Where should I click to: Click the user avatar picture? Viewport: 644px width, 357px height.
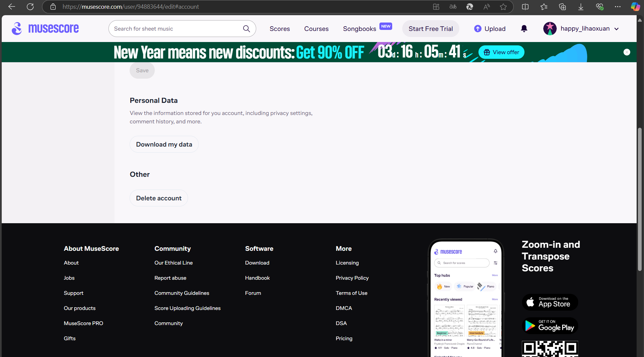[x=550, y=29]
